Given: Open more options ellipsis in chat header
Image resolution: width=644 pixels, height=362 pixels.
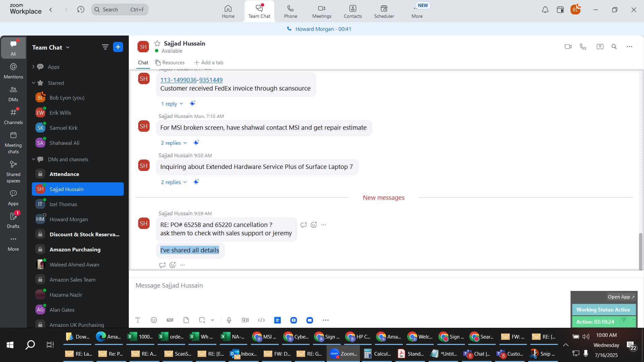Looking at the screenshot, I should pyautogui.click(x=630, y=47).
